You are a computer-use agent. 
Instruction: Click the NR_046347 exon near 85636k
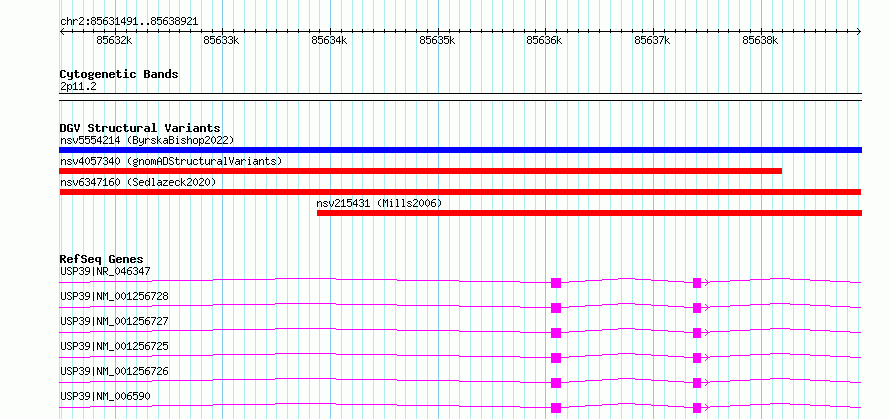pyautogui.click(x=556, y=283)
